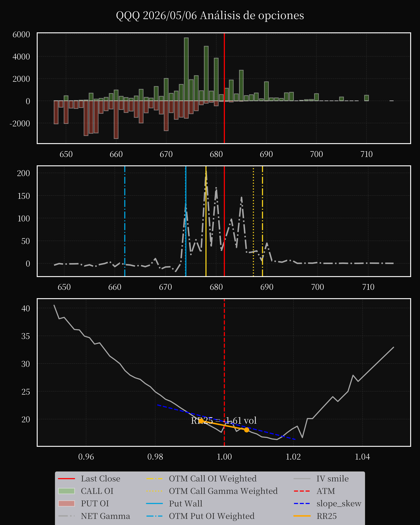Select the 'Put Wall' legend label
The width and height of the screenshot is (420, 525).
tap(186, 503)
